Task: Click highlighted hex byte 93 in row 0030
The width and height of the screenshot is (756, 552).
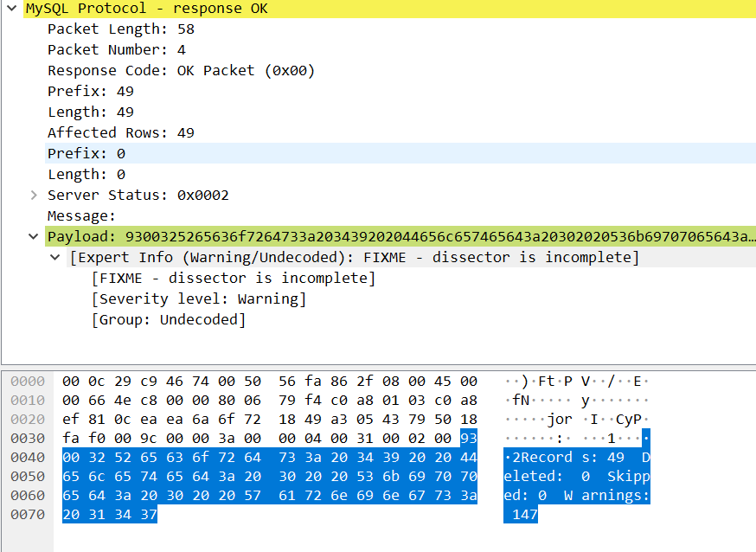Action: point(469,438)
